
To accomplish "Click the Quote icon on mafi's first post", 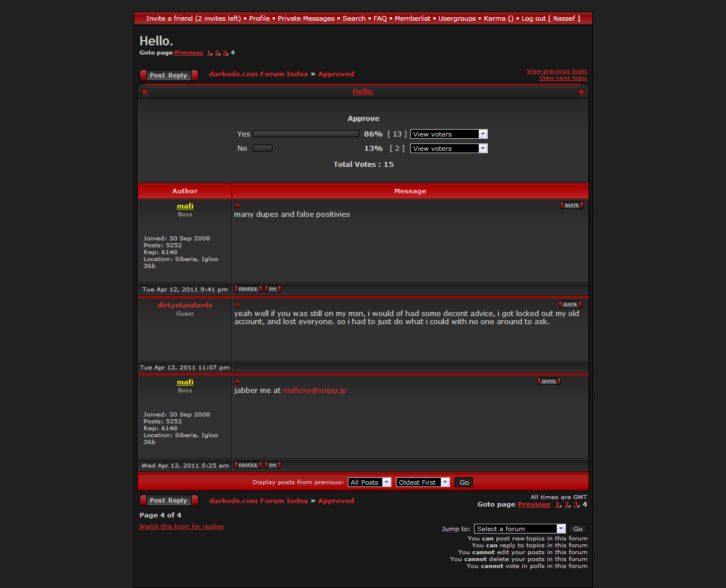I will (x=572, y=205).
